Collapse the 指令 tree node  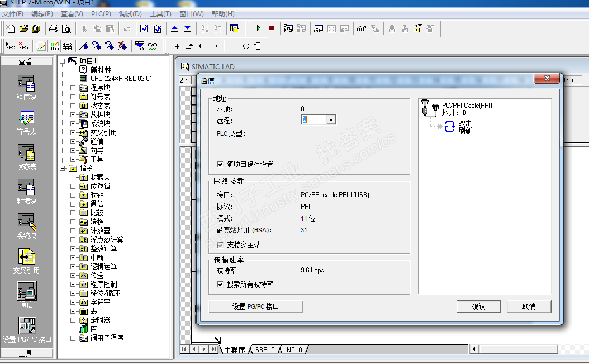pos(63,168)
